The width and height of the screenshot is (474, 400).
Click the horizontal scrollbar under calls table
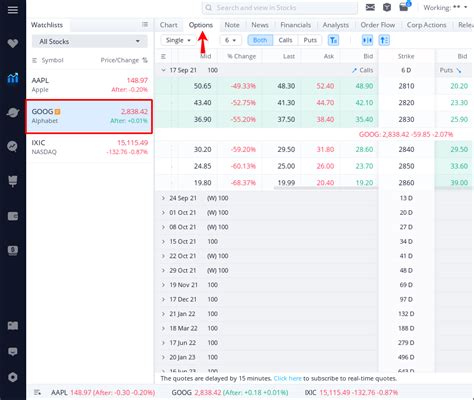pos(326,188)
